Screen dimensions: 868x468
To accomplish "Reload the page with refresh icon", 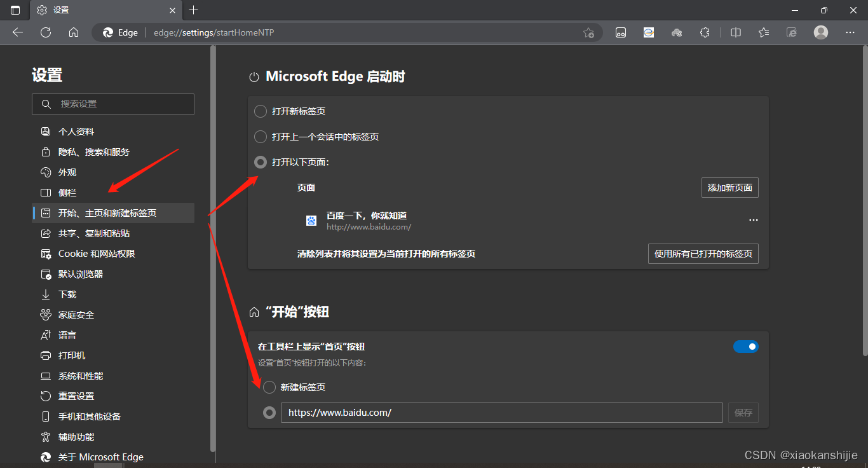I will click(46, 32).
